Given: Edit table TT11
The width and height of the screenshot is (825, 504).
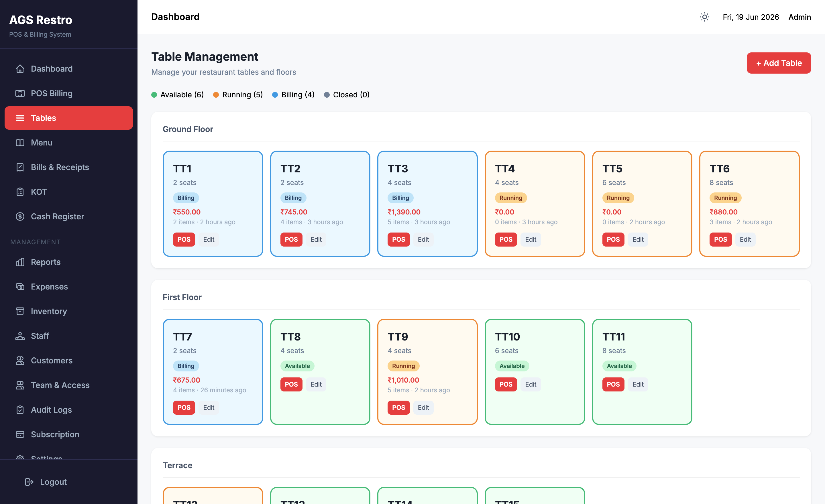Looking at the screenshot, I should tap(638, 385).
